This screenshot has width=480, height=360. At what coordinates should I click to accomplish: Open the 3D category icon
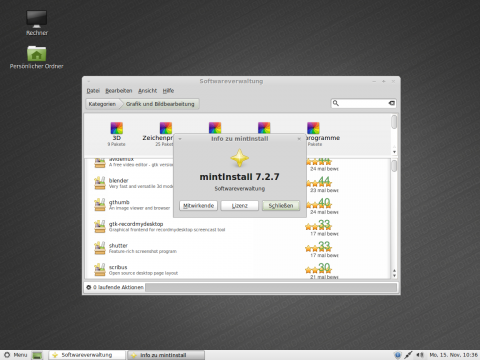click(117, 128)
